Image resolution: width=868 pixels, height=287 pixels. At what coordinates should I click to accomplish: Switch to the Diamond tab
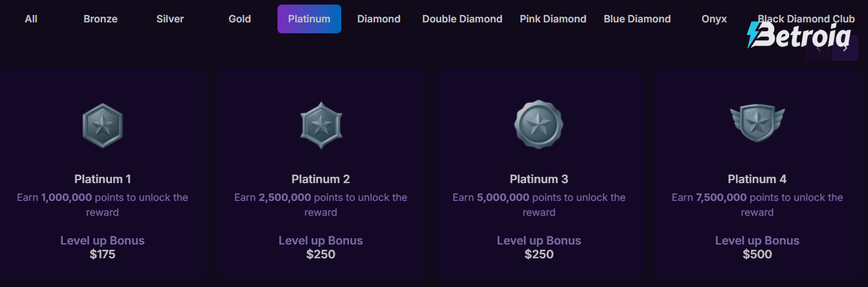coord(379,19)
